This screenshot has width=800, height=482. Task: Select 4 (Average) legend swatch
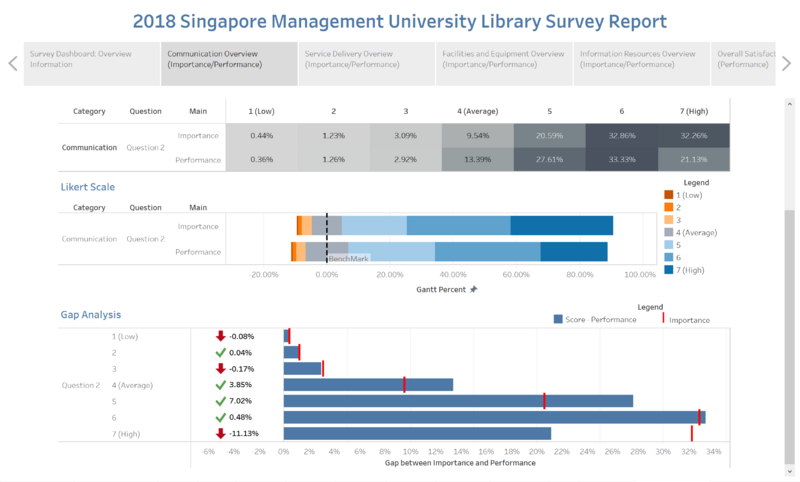(668, 232)
